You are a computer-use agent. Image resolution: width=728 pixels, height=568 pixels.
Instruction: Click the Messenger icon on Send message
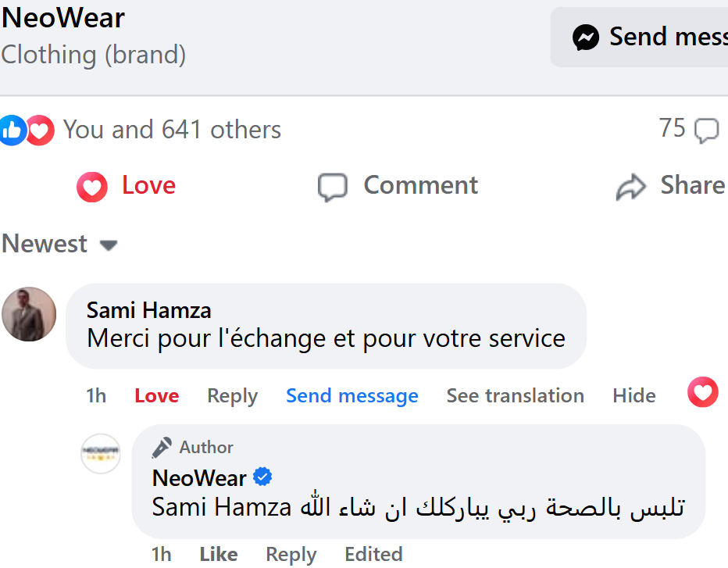tap(586, 37)
